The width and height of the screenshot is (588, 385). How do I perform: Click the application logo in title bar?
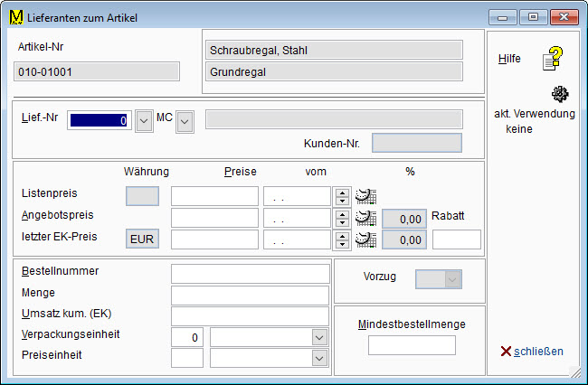[15, 17]
